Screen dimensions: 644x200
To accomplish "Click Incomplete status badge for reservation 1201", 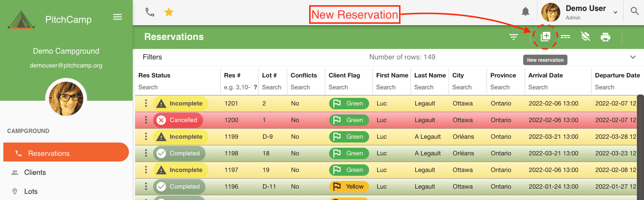I will point(181,104).
